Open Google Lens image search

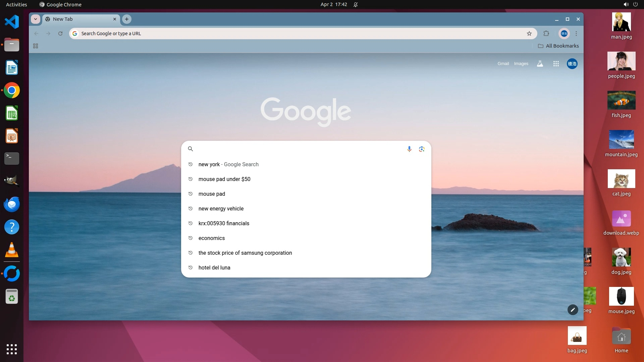click(422, 149)
